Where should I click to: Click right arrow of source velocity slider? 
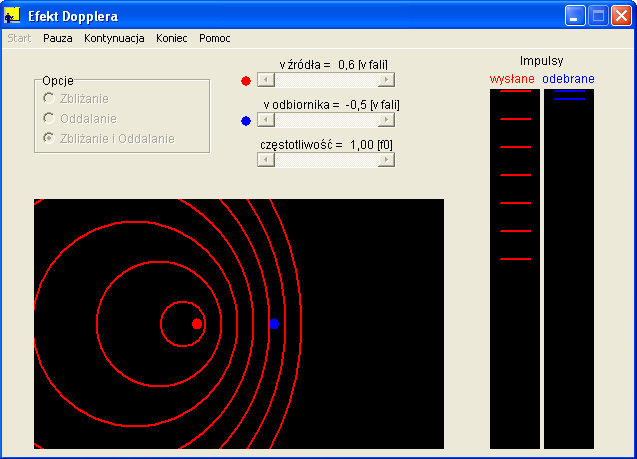pyautogui.click(x=386, y=80)
